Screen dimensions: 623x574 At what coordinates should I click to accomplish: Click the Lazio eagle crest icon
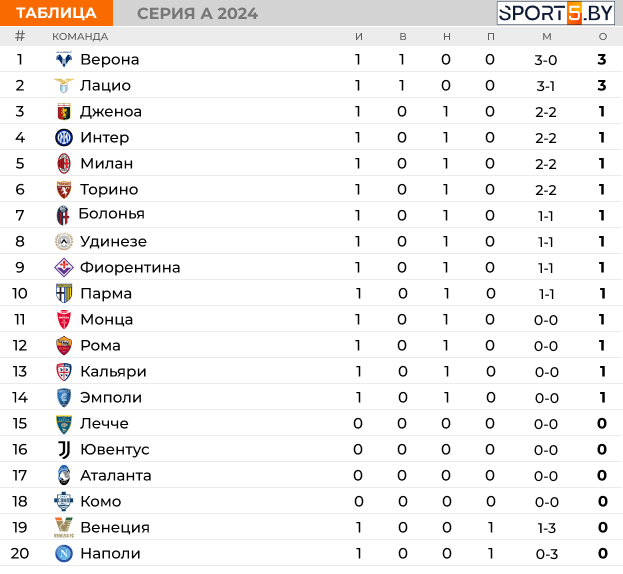tap(64, 85)
